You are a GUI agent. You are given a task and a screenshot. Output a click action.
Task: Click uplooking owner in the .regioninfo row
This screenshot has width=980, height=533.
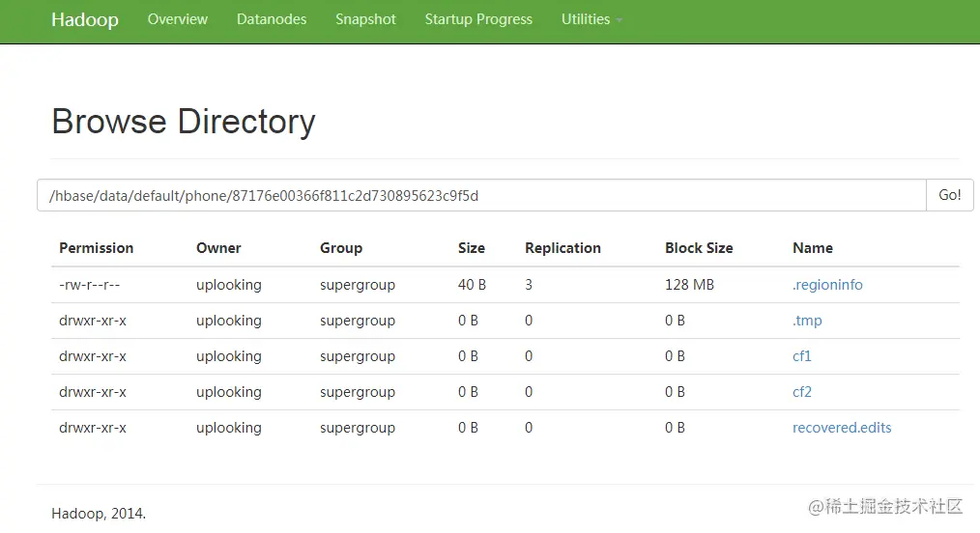click(229, 285)
